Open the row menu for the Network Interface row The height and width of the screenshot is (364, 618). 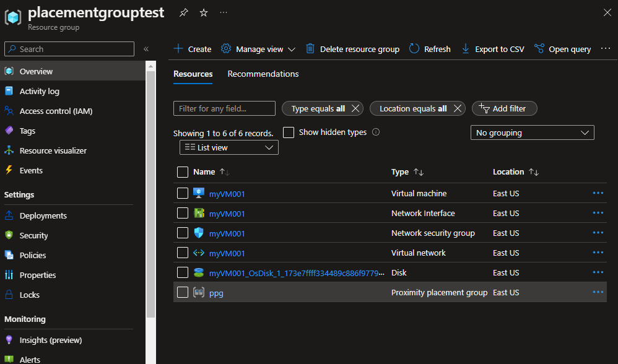598,212
